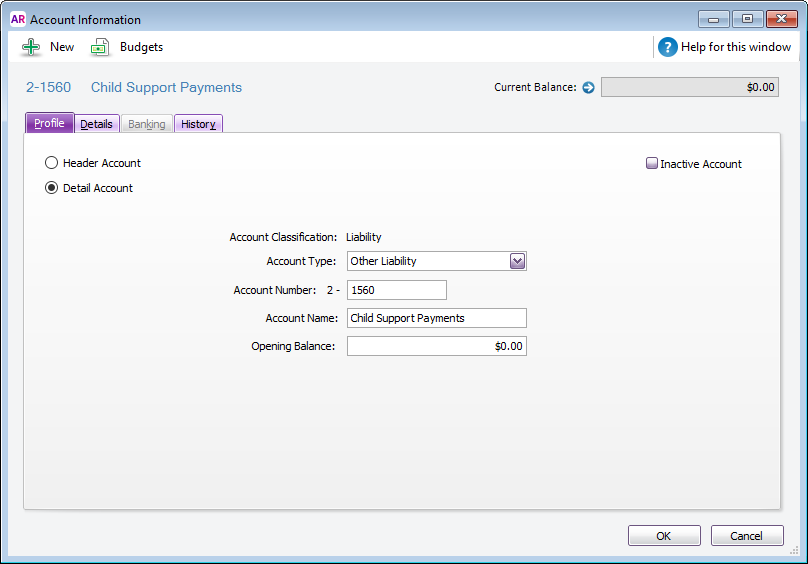
Task: Switch to the Details tab
Action: point(96,124)
